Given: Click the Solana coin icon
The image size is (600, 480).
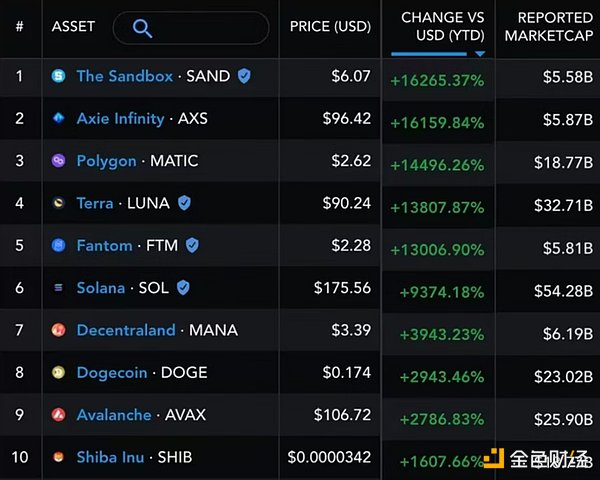Looking at the screenshot, I should [58, 288].
